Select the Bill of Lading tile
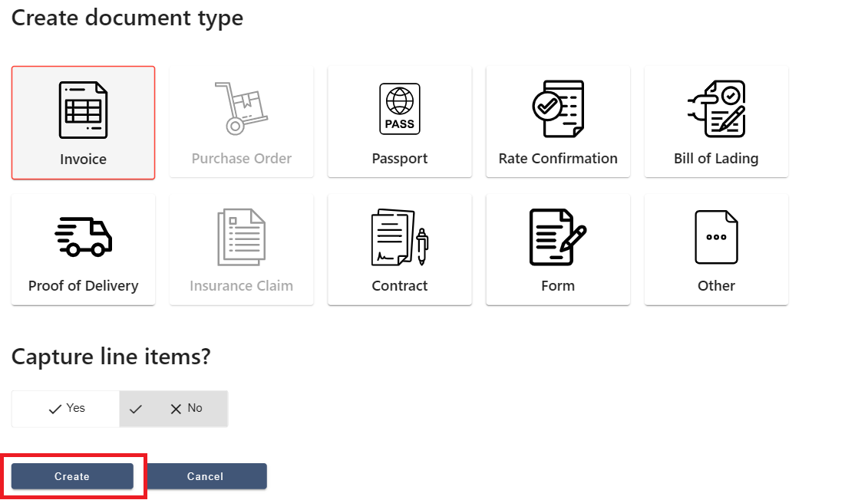The image size is (868, 500). click(715, 123)
